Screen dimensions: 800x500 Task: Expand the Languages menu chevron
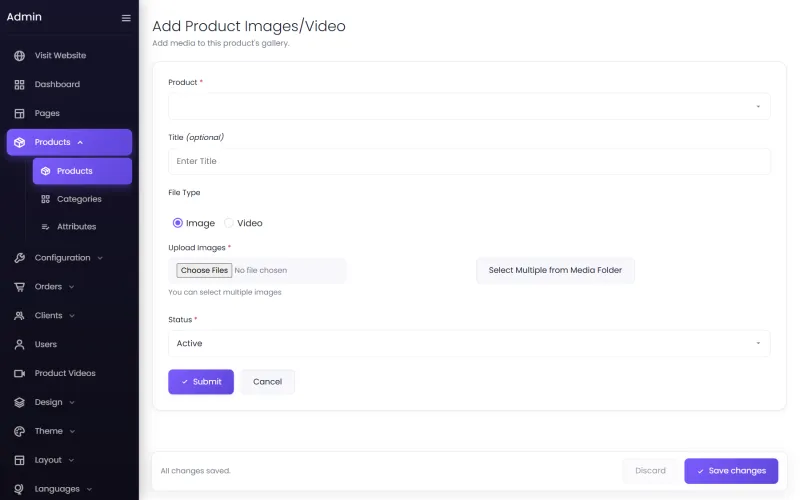pyautogui.click(x=89, y=489)
